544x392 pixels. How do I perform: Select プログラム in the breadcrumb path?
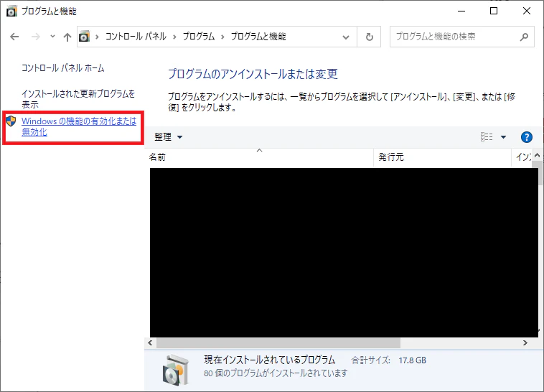(x=199, y=37)
